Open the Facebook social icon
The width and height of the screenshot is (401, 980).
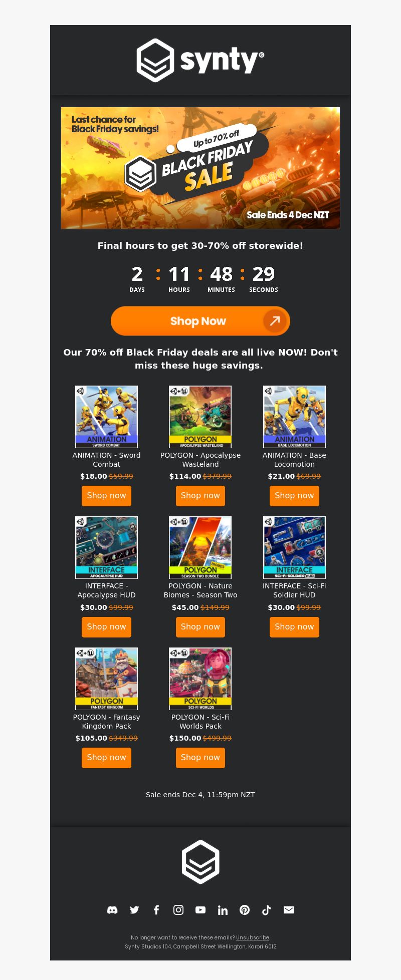click(x=156, y=910)
